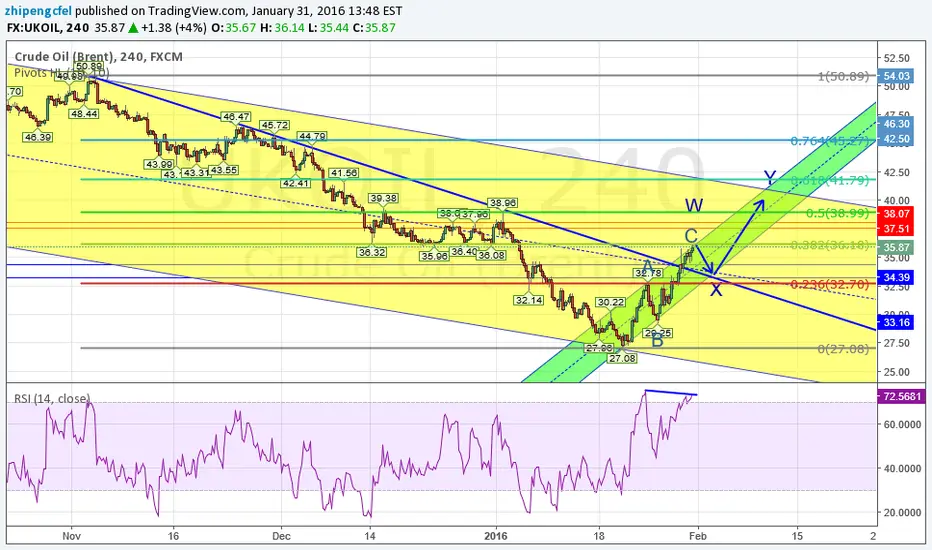
Task: Click the 43.55 pivot low label
Action: pyautogui.click(x=223, y=169)
